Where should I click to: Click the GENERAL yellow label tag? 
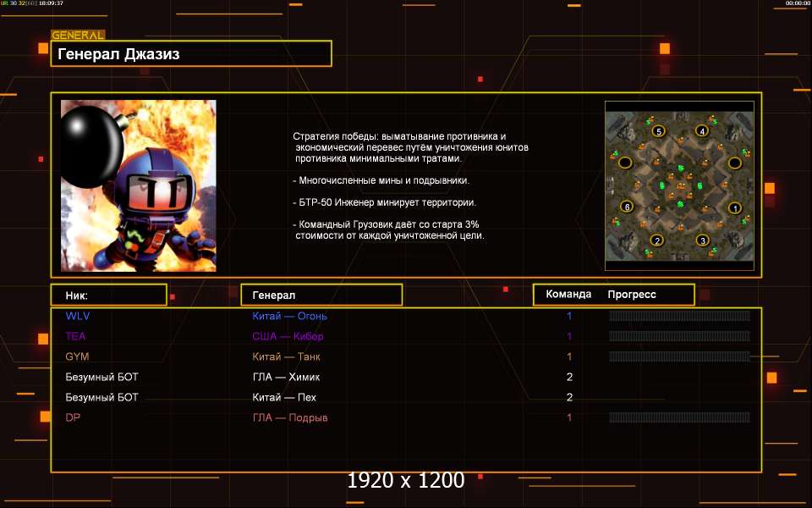click(x=78, y=36)
